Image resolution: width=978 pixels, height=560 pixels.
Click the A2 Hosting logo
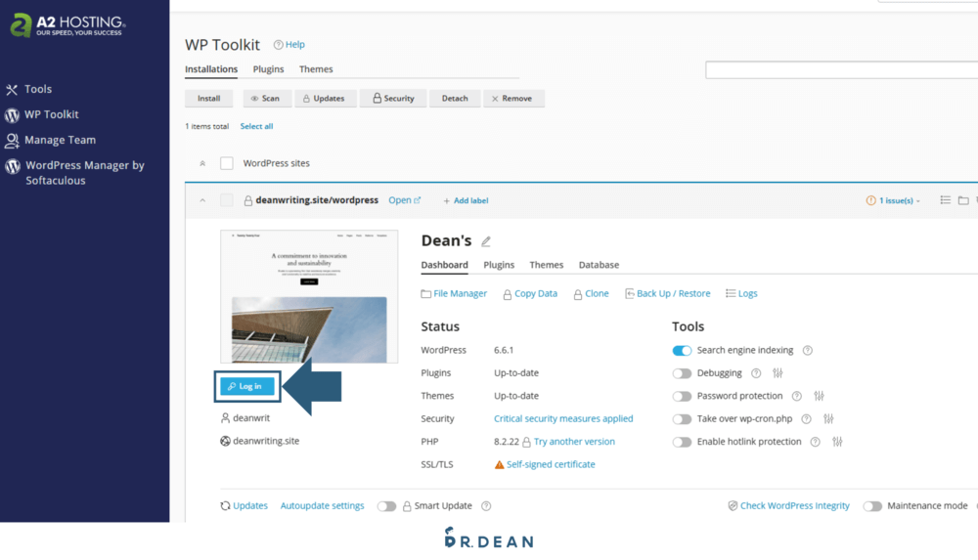point(68,25)
